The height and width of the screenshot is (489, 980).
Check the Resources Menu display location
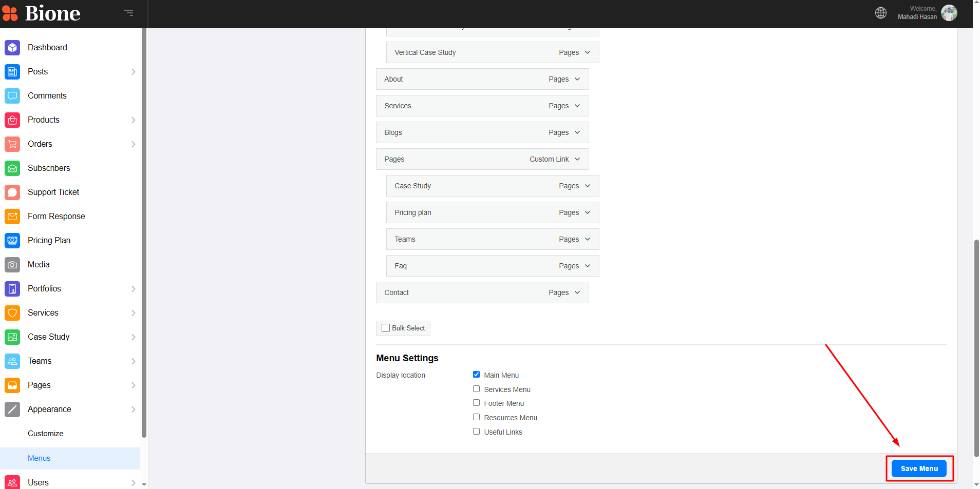tap(476, 417)
